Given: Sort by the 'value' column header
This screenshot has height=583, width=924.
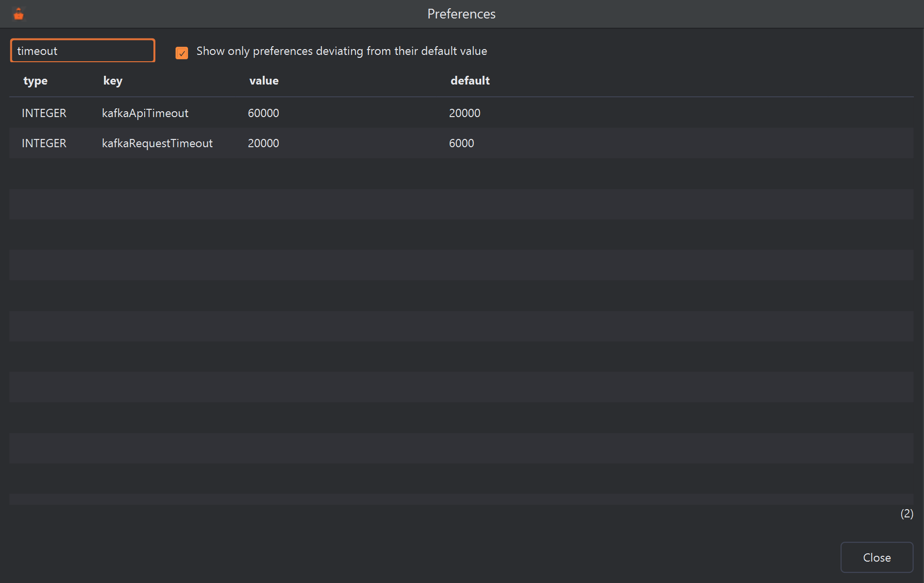Looking at the screenshot, I should pos(264,81).
